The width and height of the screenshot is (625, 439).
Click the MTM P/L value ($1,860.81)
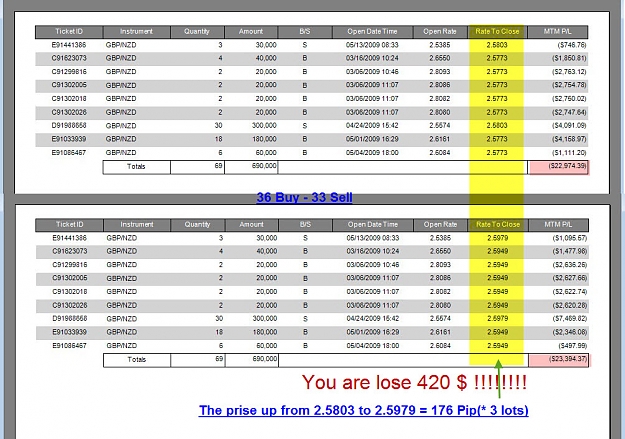(x=569, y=58)
